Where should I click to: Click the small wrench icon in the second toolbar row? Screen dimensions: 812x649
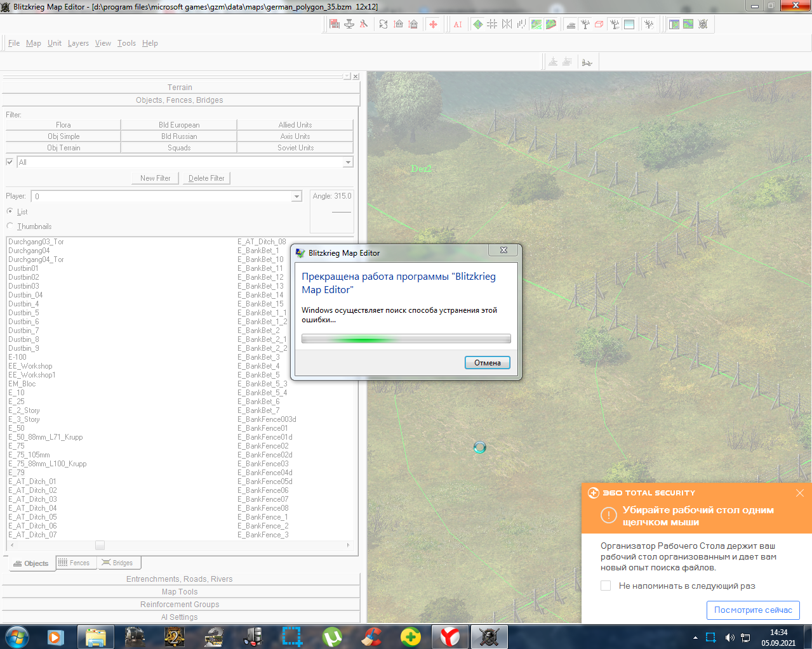pos(587,62)
